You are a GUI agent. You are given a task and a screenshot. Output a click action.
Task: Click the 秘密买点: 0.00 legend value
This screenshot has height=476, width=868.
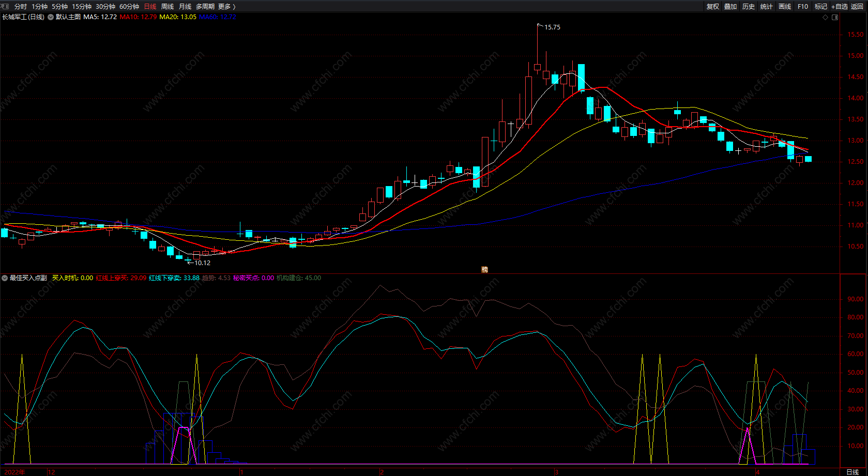(254, 278)
